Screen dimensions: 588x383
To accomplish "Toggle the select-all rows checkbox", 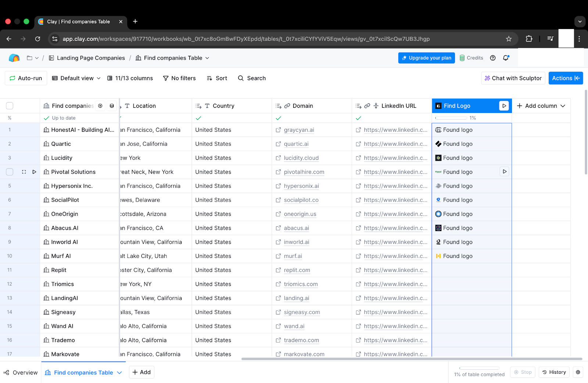I will pyautogui.click(x=10, y=106).
